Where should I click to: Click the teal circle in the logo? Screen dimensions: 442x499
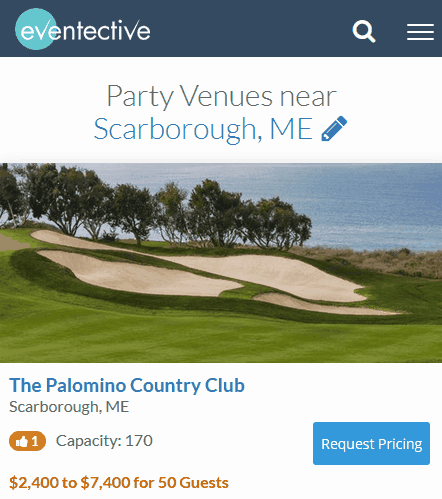pyautogui.click(x=36, y=29)
